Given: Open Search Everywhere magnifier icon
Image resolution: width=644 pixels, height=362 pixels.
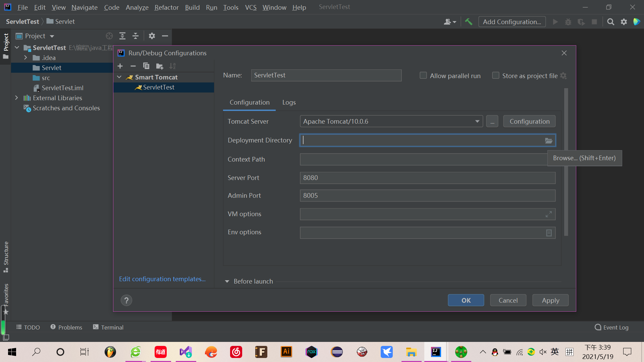Looking at the screenshot, I should (x=610, y=21).
